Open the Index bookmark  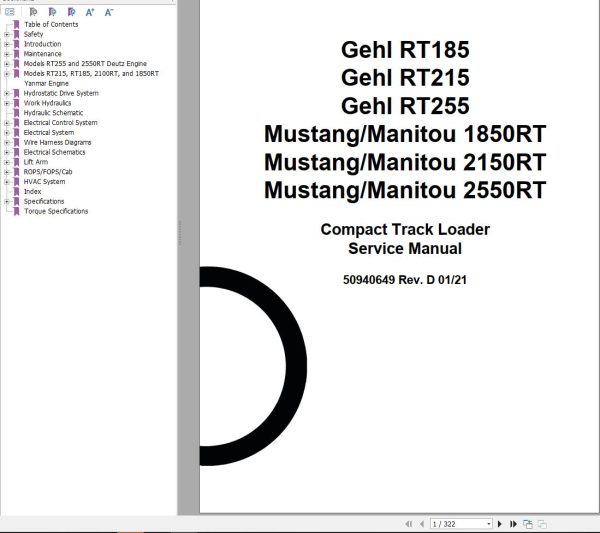click(32, 191)
